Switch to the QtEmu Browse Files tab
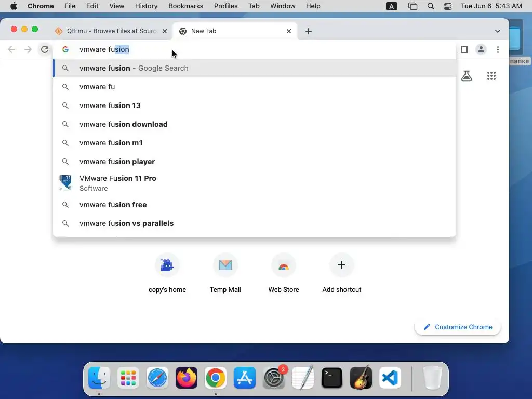Screen dimensions: 532x399 [111, 31]
